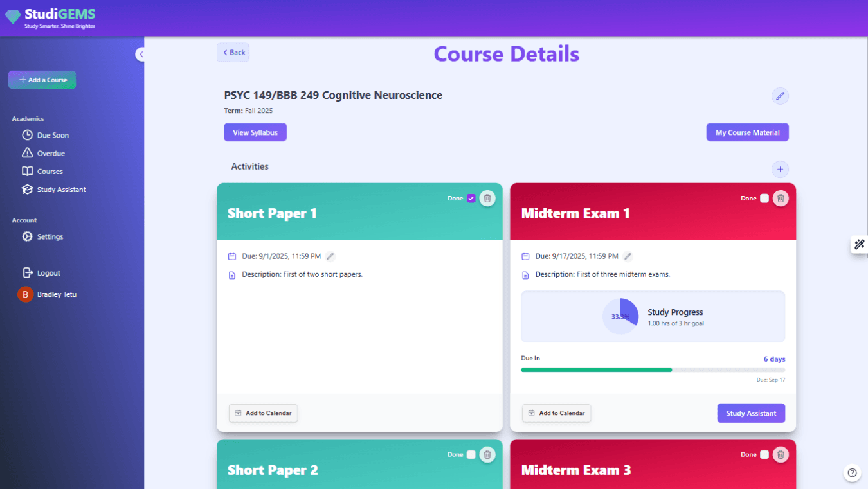Image resolution: width=868 pixels, height=489 pixels.
Task: Mark Midterm Exam 1 as Done
Action: click(x=764, y=198)
